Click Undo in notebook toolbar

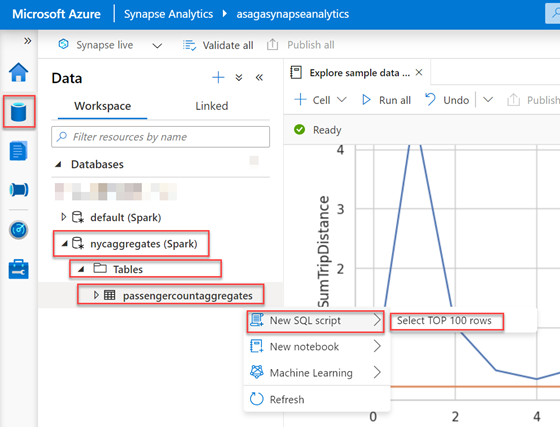tap(447, 100)
